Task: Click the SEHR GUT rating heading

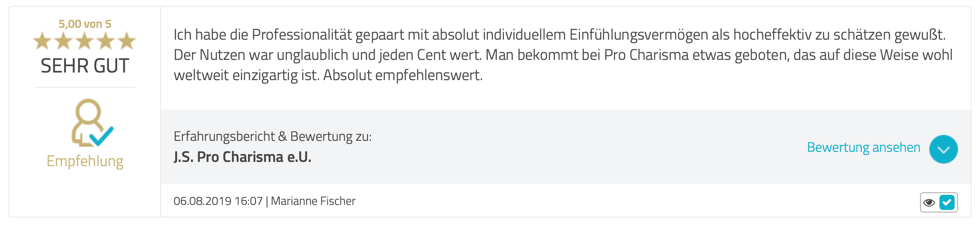Action: click(85, 66)
